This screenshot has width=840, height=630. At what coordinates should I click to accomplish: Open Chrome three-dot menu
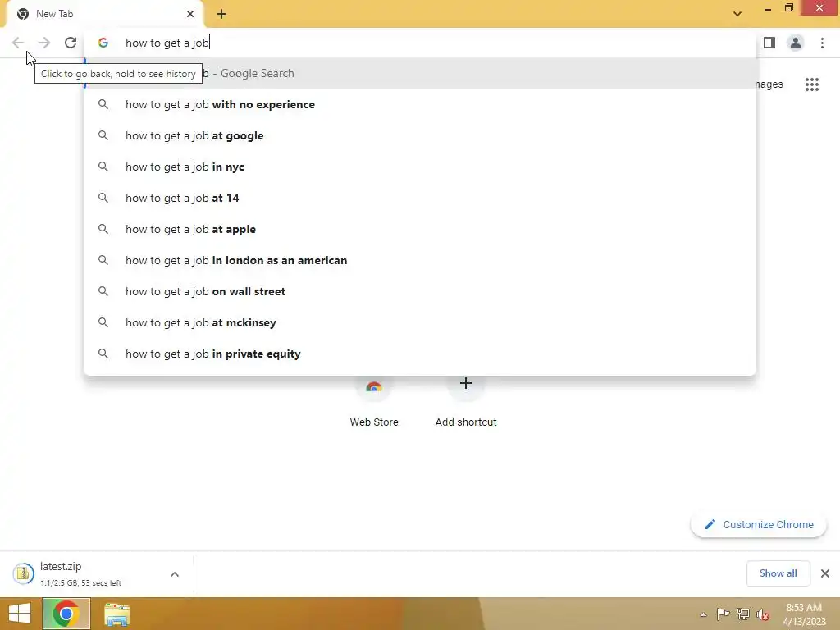822,43
